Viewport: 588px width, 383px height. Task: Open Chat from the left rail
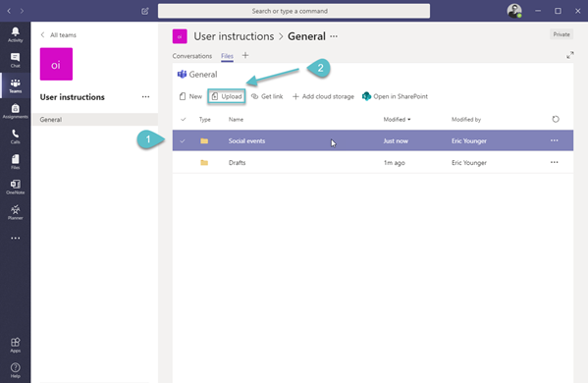point(15,60)
